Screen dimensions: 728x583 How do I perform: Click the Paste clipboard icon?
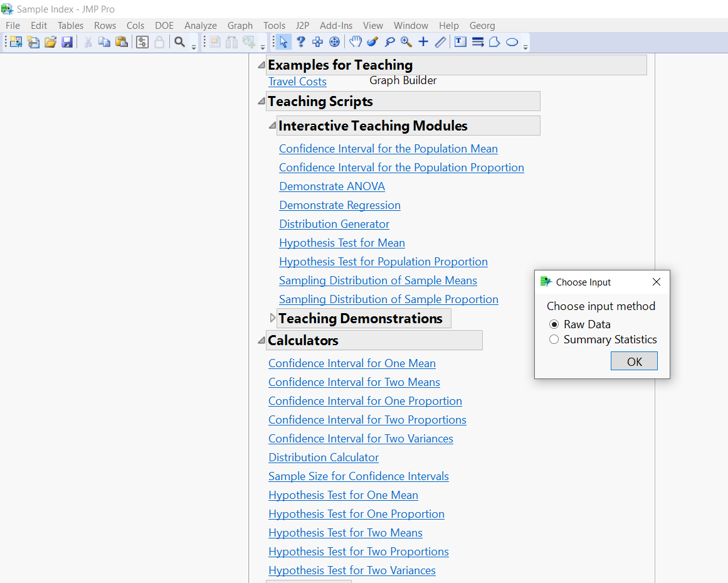pos(122,42)
